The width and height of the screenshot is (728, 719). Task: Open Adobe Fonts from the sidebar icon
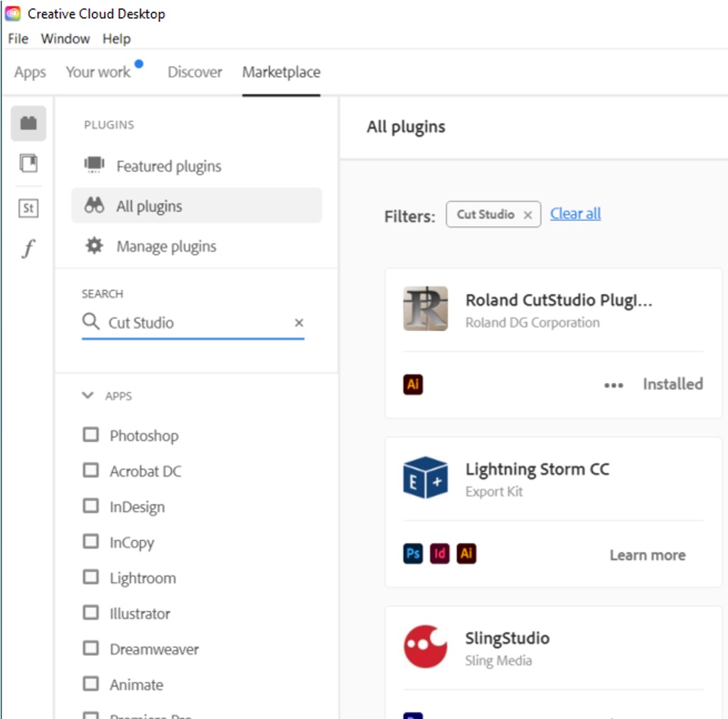pyautogui.click(x=28, y=249)
